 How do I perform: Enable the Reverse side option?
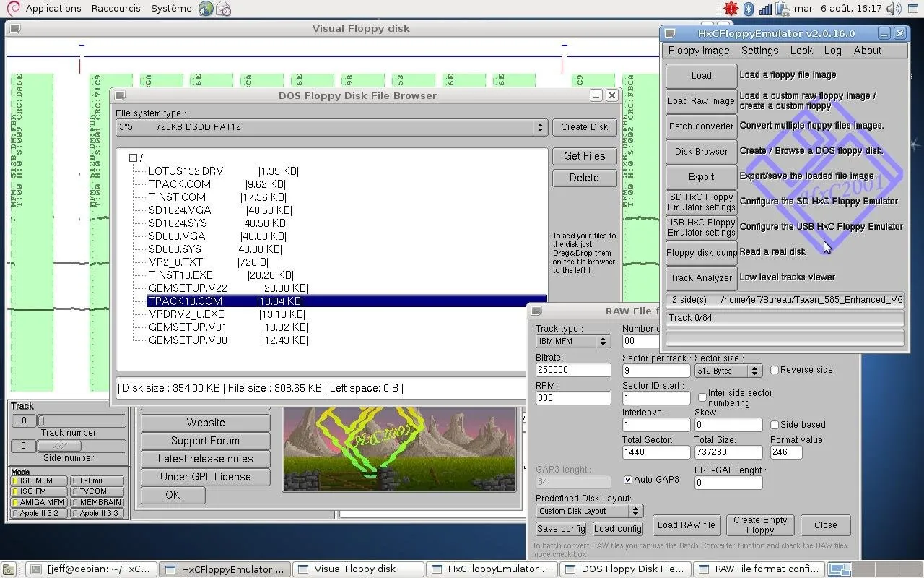(775, 369)
